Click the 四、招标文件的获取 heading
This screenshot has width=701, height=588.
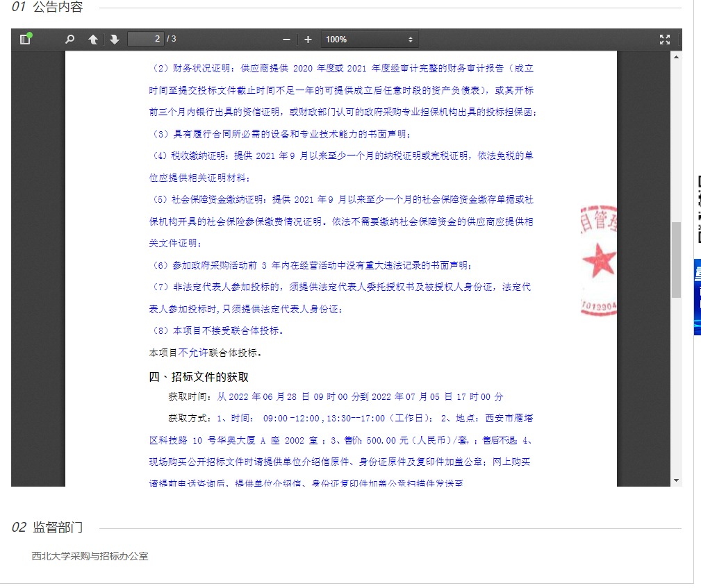199,377
